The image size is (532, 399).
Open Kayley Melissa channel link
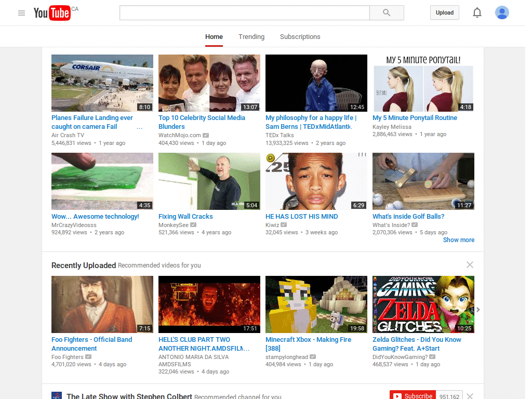coord(392,127)
